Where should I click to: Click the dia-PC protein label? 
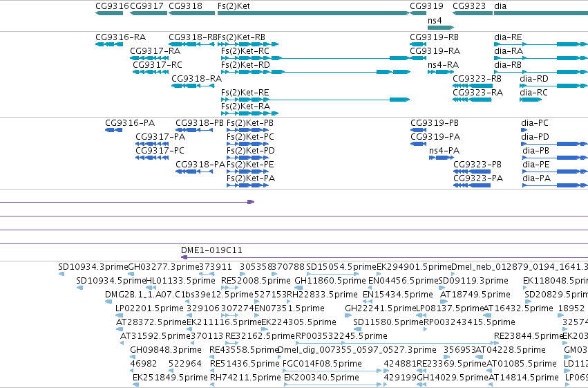click(x=535, y=123)
